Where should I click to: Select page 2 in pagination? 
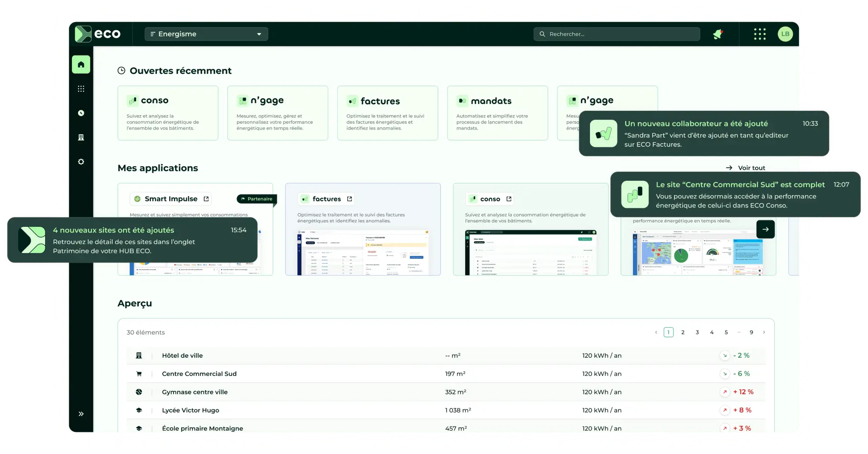[683, 332]
